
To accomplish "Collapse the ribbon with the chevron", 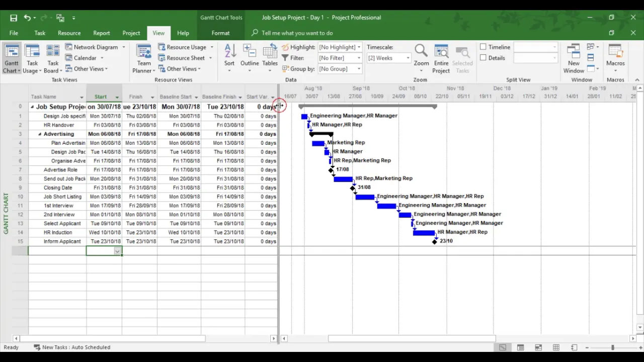I will (x=637, y=79).
